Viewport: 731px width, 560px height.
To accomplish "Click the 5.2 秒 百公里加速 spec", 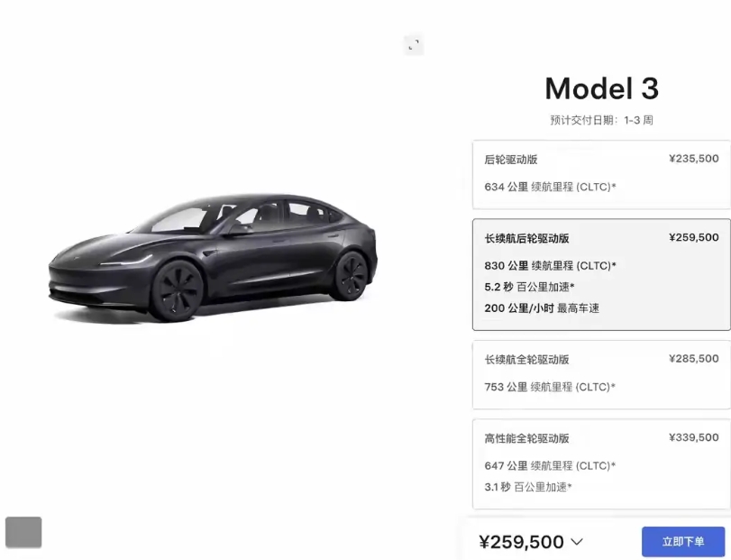I will 529,287.
